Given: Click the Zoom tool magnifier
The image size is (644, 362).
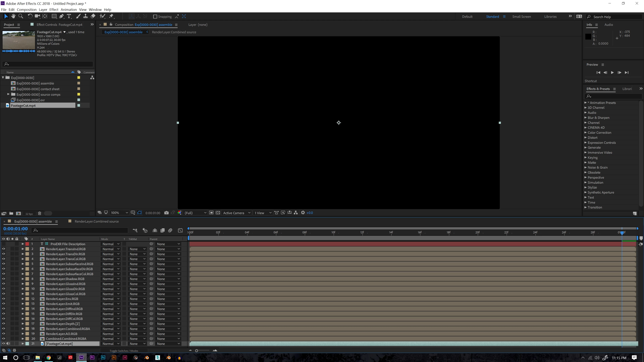Looking at the screenshot, I should point(21,16).
